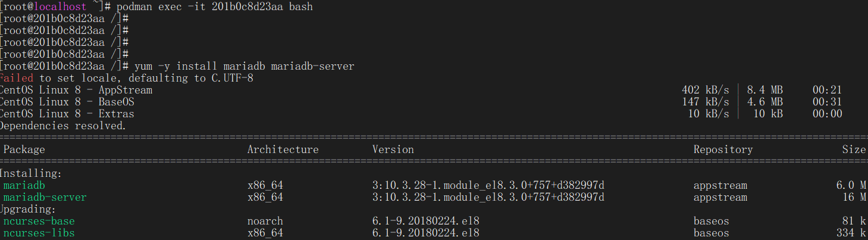The image size is (868, 240).
Task: Click the green "ncurses-base" package name
Action: (39, 221)
